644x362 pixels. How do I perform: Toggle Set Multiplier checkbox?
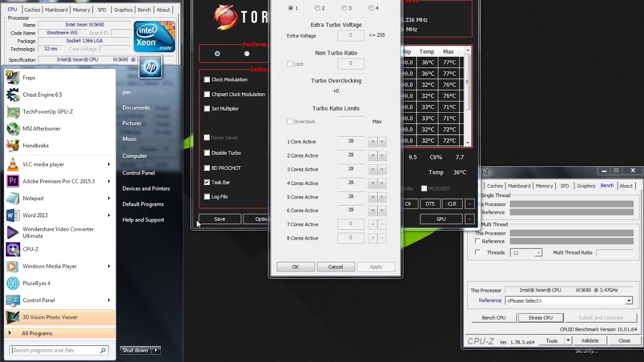tap(207, 108)
